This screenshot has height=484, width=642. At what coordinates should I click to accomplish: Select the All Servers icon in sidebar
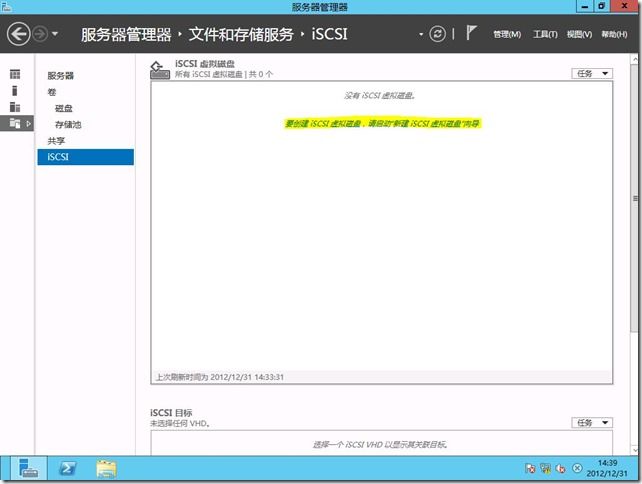tap(15, 106)
